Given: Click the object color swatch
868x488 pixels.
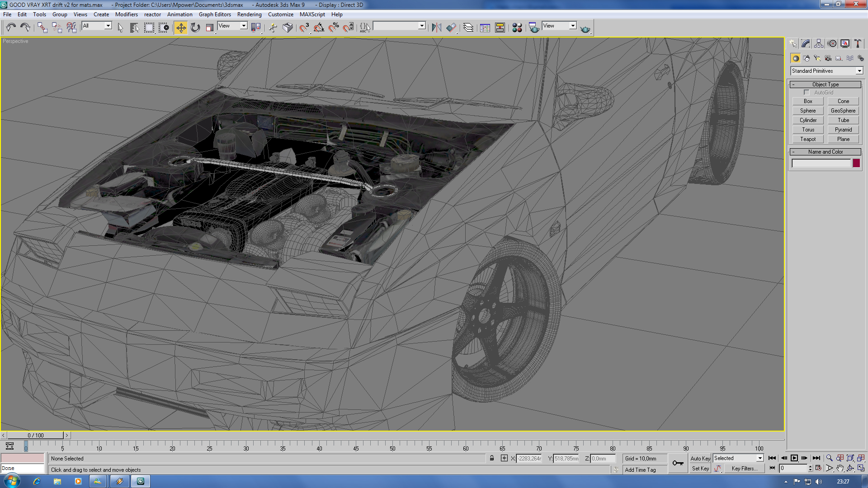Looking at the screenshot, I should click(856, 164).
